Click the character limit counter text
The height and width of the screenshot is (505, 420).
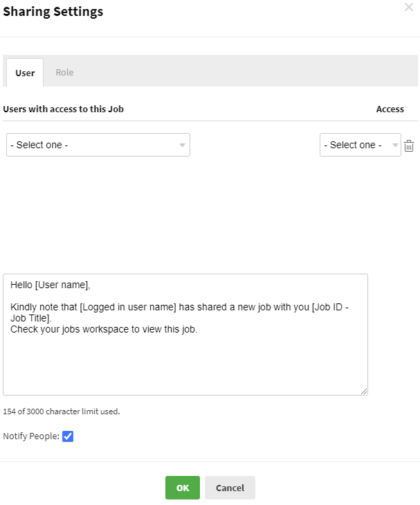(x=62, y=411)
